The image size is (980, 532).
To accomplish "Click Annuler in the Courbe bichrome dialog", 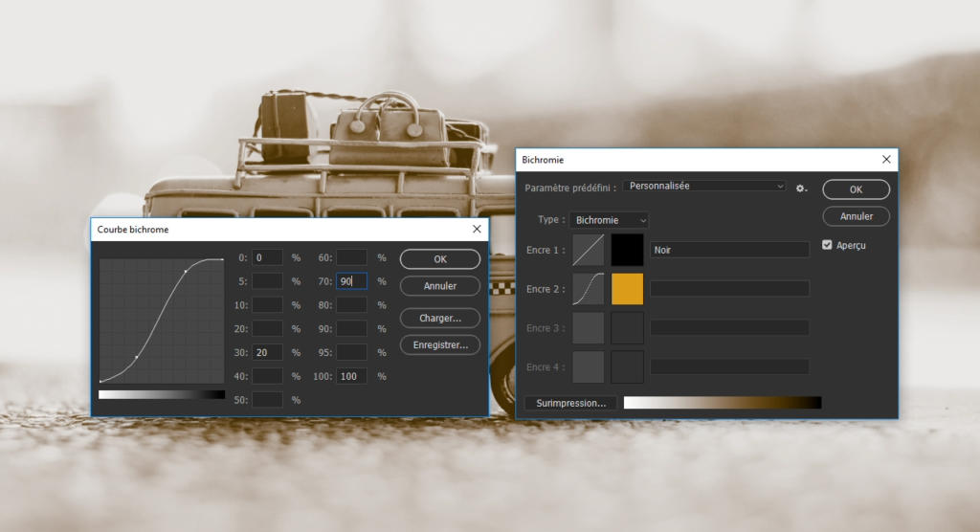I will click(x=440, y=286).
